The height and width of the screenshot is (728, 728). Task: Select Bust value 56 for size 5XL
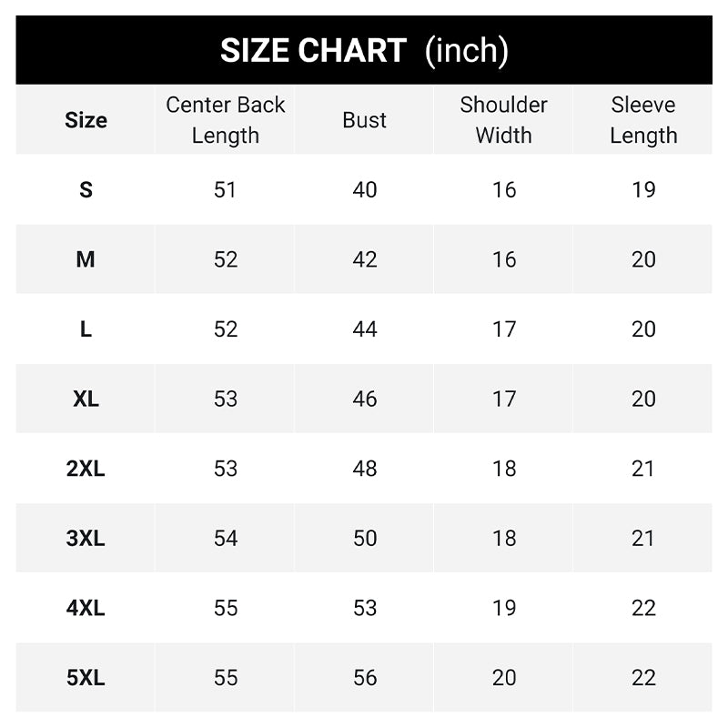[x=365, y=678]
